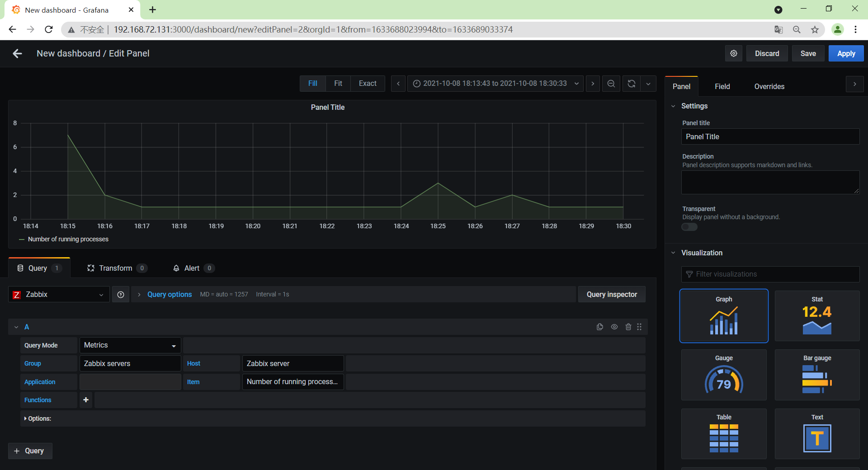Open a new browser tab
868x470 pixels.
click(153, 10)
